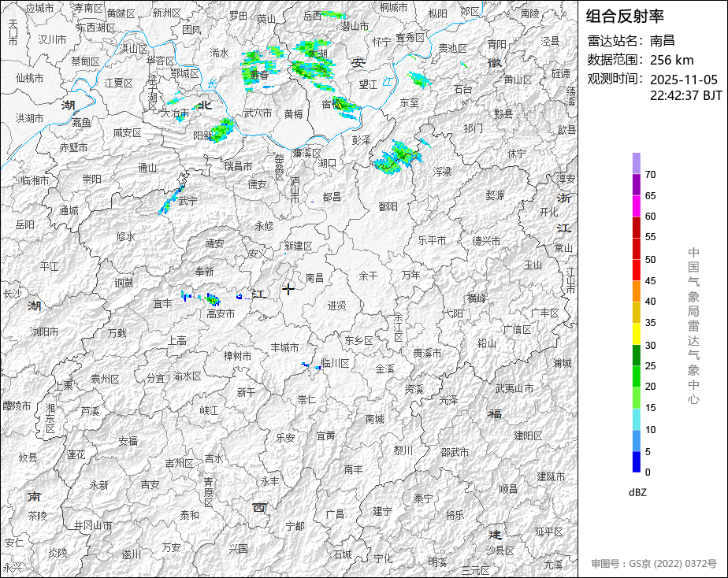
Task: Click the black cross radar station marker
Action: pos(288,289)
